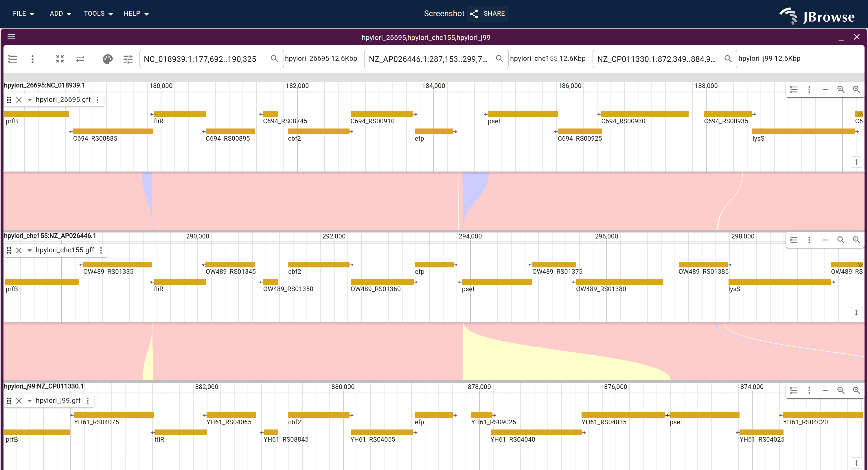Viewport: 868px width, 470px height.
Task: Grab the hpylori_j99.gff drag handle
Action: coord(9,401)
